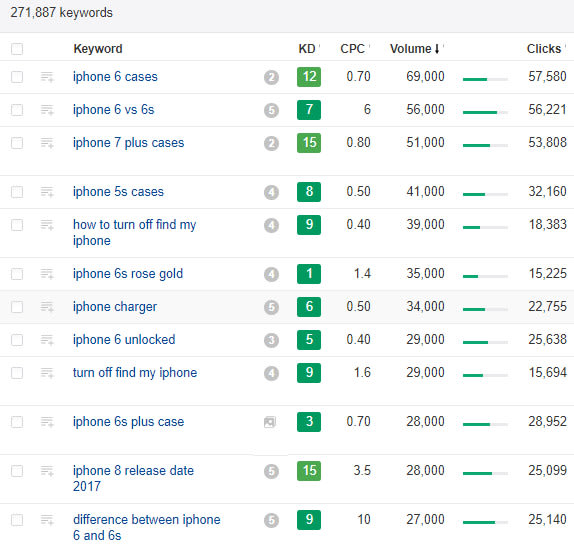
Task: Open SERP features badge for turn off find my iphone
Action: 271,373
